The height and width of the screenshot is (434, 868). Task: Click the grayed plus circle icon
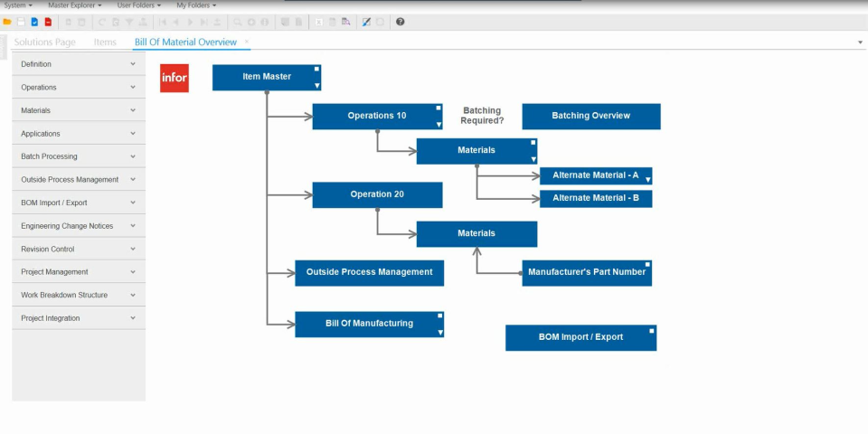coord(250,22)
